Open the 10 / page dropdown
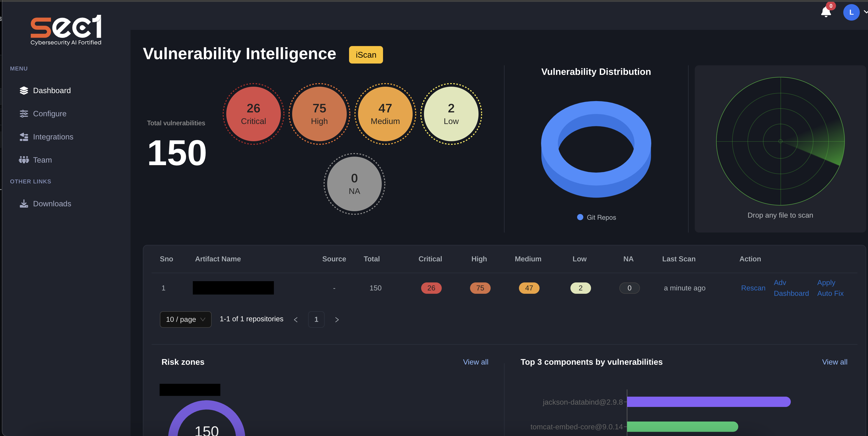The width and height of the screenshot is (868, 436). (x=186, y=319)
